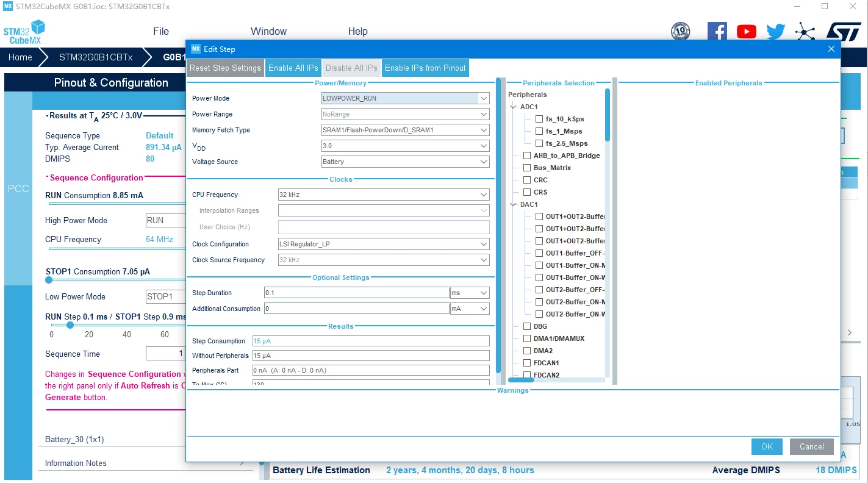The image size is (868, 483).
Task: Check the CRS peripheral
Action: (x=527, y=192)
